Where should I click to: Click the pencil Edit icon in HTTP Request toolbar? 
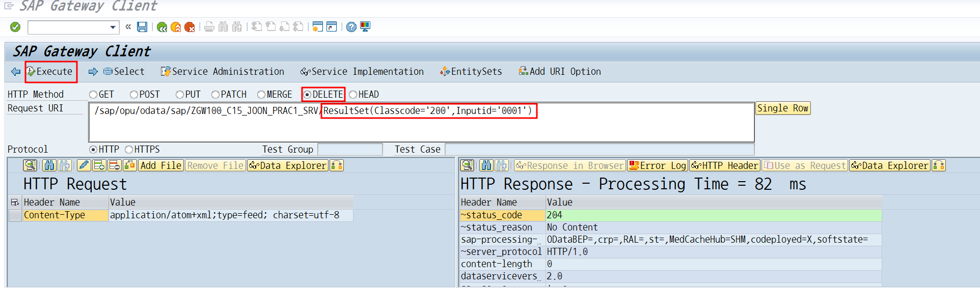pos(84,165)
